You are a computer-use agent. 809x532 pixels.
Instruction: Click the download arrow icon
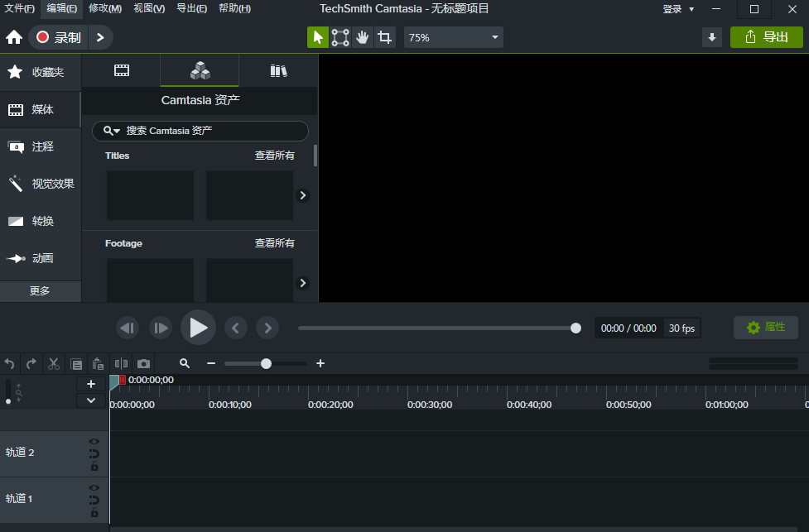click(x=712, y=37)
